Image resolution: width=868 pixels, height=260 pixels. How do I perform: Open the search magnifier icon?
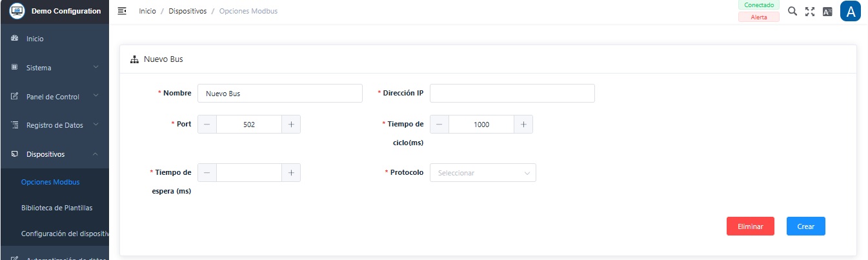(792, 12)
